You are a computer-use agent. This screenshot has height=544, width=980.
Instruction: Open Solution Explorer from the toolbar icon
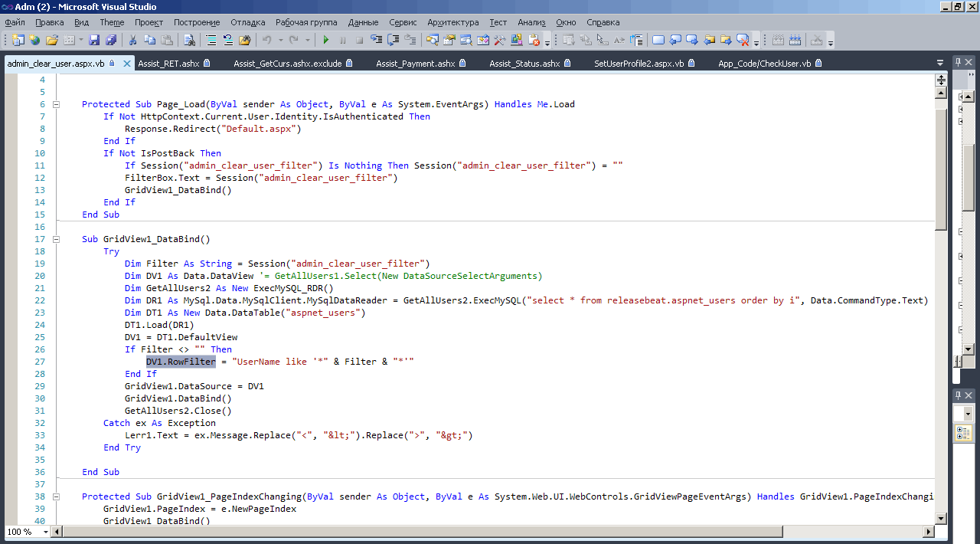pyautogui.click(x=433, y=40)
